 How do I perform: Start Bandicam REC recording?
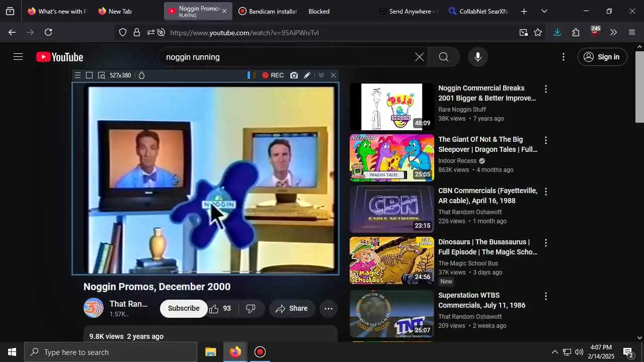(x=273, y=75)
